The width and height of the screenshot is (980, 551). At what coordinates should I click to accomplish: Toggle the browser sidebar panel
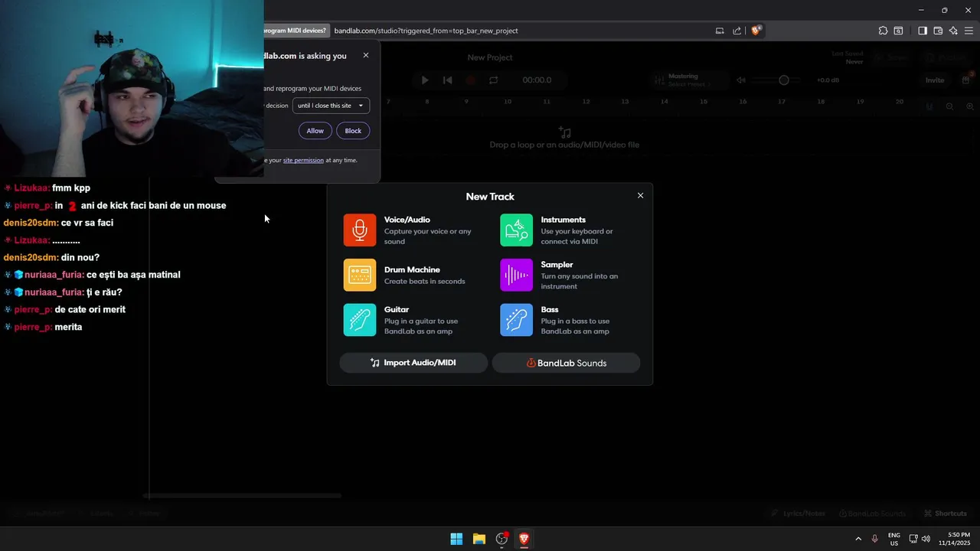coord(923,31)
